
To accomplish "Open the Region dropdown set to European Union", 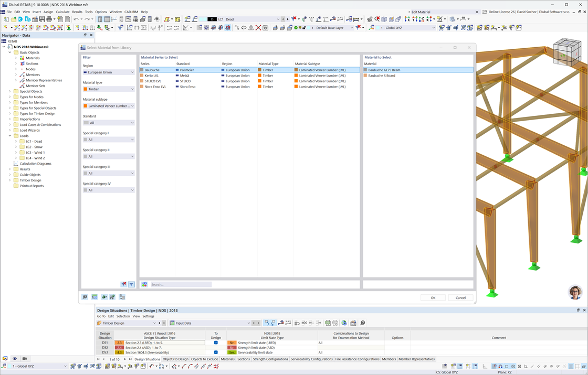I will 108,72.
